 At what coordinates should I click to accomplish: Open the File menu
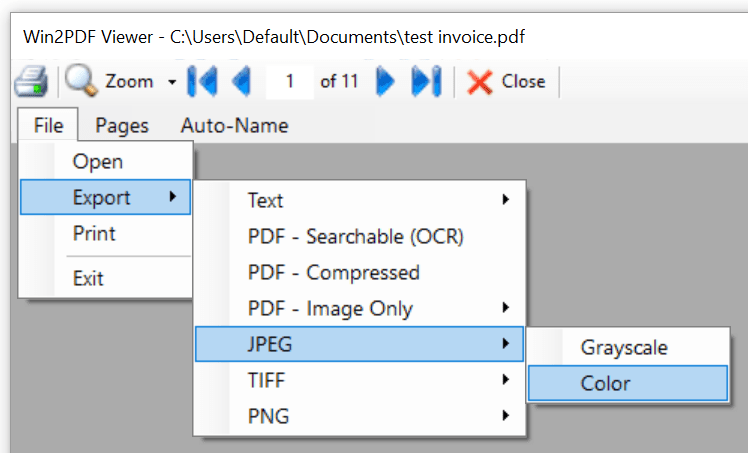point(48,125)
